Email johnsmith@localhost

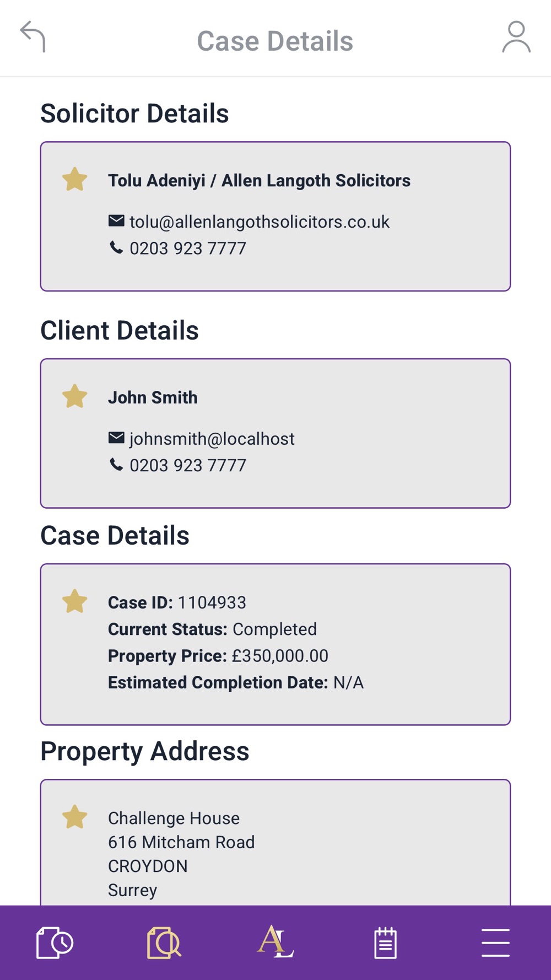pos(212,439)
